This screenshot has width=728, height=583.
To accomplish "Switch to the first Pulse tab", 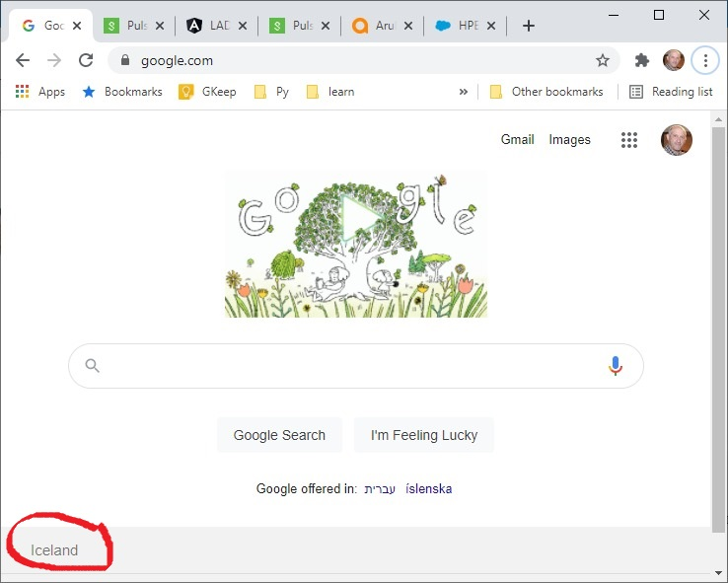I will [x=134, y=26].
